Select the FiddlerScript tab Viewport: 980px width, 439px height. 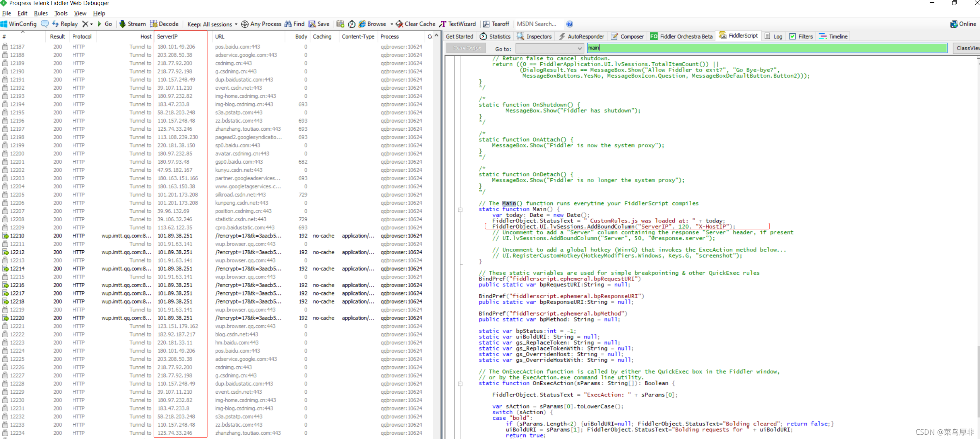(738, 36)
